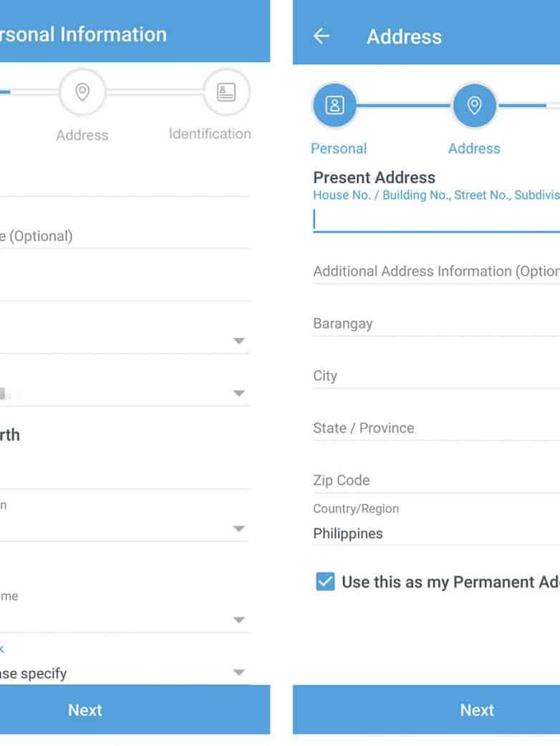Click the blue Personal step icon
This screenshot has height=746, width=560.
point(334,106)
